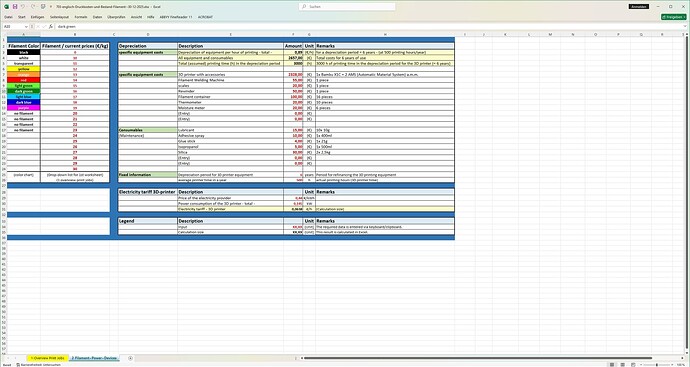Viewport: 690px width, 367px height.
Task: Click the sheet tab scroll-left arrow
Action: [9, 358]
